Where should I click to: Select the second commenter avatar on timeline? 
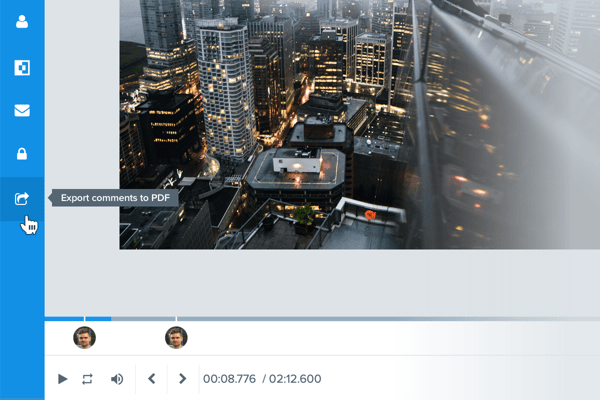coord(176,338)
